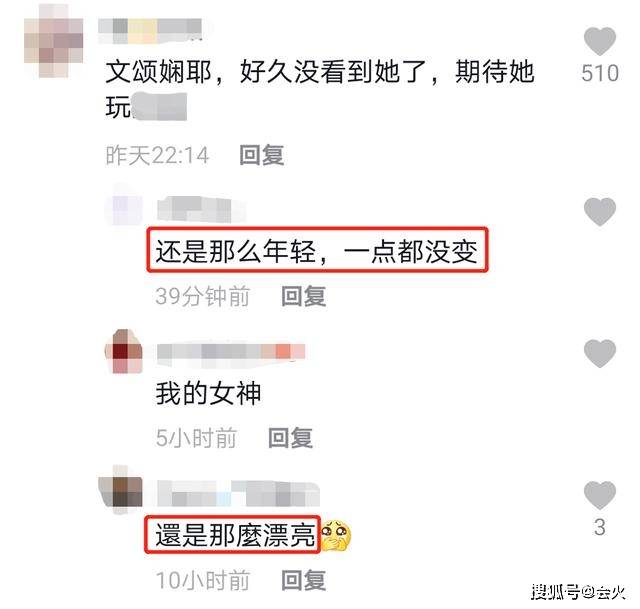Reply to the comment from 39分钟前
Viewport: 640px width, 609px height.
click(304, 296)
